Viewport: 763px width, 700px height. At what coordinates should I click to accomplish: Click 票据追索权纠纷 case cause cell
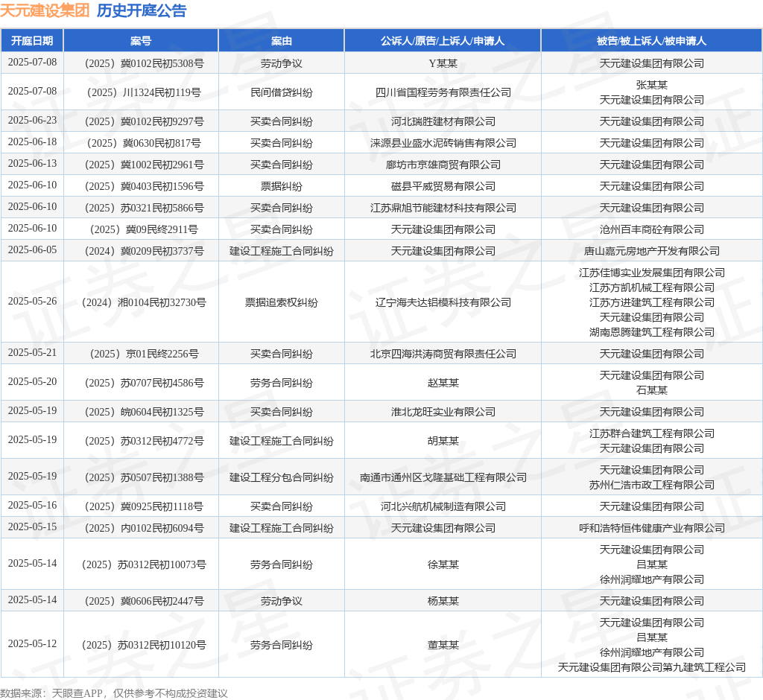coord(281,302)
